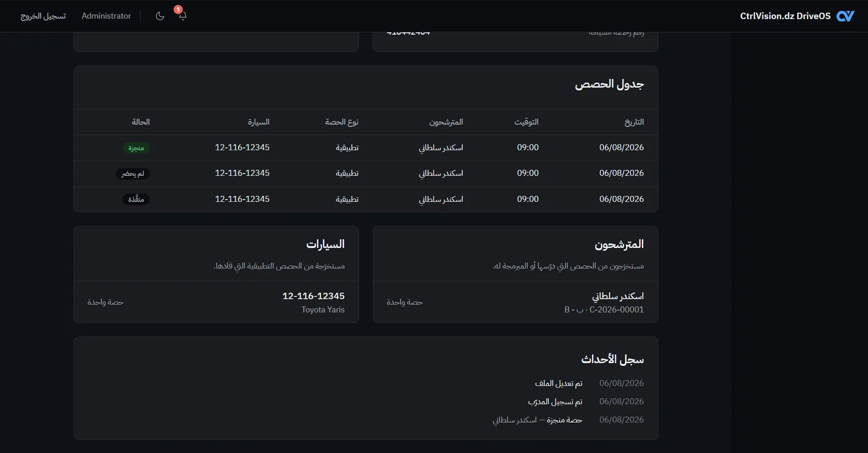
Task: Click حصة واحدة count in cars card
Action: [105, 302]
